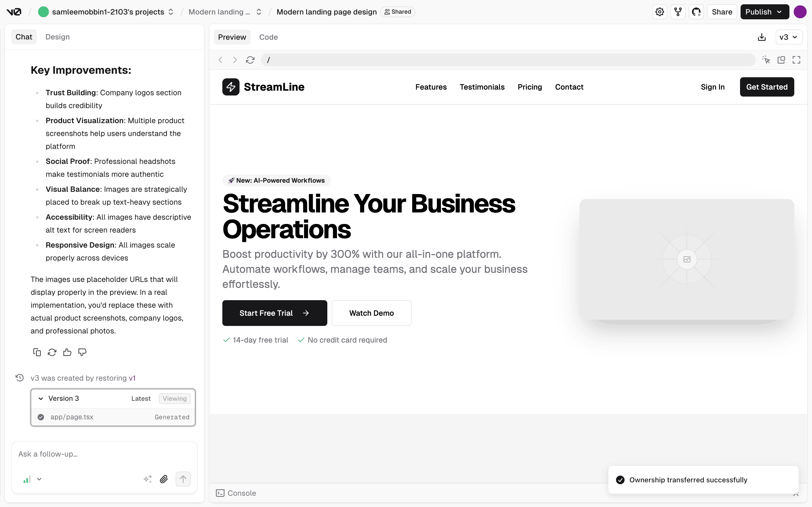Screen dimensions: 812x507
Task: Refresh the preview page
Action: pos(250,60)
